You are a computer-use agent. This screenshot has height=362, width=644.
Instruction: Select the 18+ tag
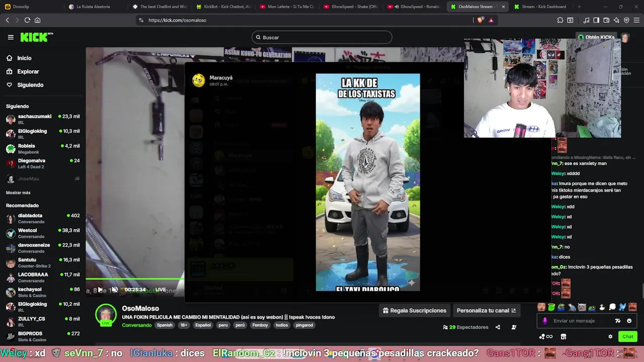[184, 325]
